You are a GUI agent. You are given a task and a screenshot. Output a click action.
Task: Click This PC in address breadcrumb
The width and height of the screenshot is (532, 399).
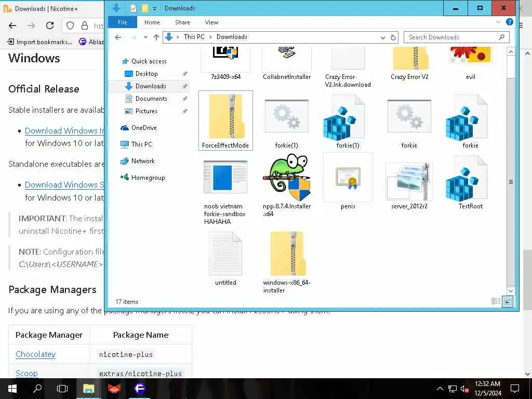coord(194,37)
